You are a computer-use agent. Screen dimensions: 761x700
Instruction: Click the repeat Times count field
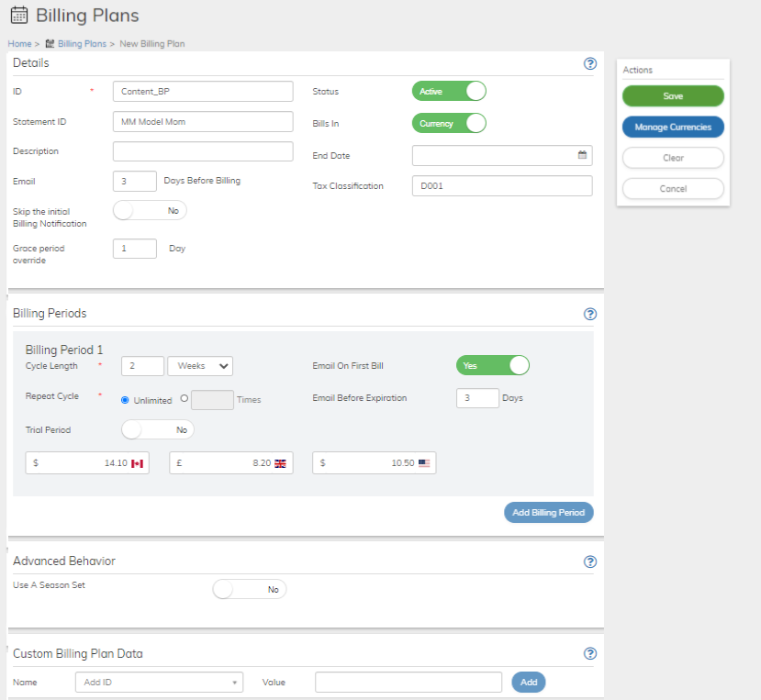(x=213, y=400)
